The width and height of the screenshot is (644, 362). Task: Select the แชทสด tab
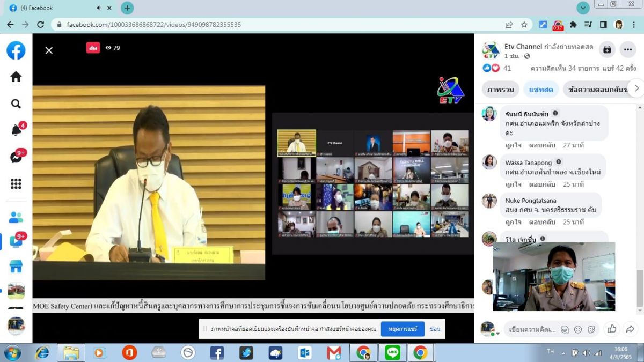coord(541,90)
